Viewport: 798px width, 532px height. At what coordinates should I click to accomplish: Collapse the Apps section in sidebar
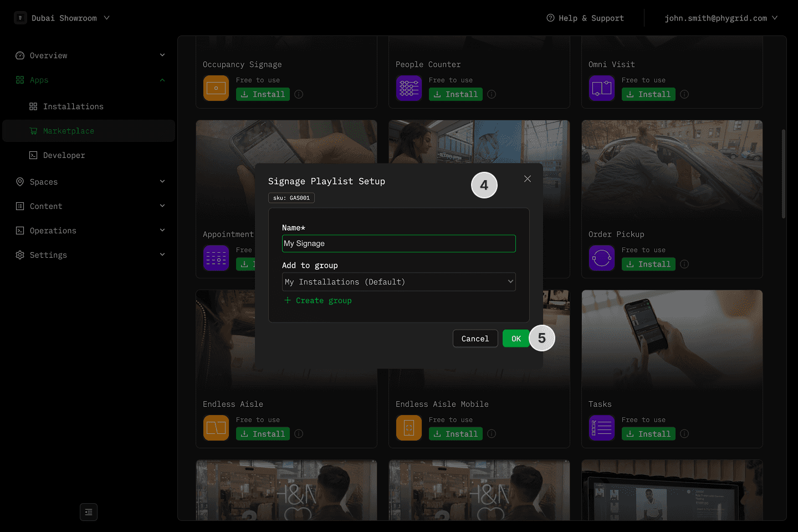pyautogui.click(x=162, y=80)
